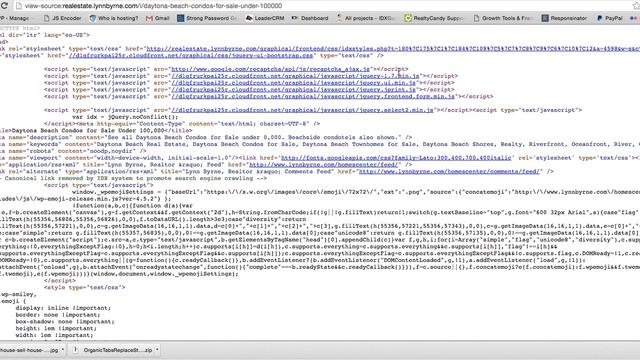Open the jquery.select2.min.js script link

(302, 110)
